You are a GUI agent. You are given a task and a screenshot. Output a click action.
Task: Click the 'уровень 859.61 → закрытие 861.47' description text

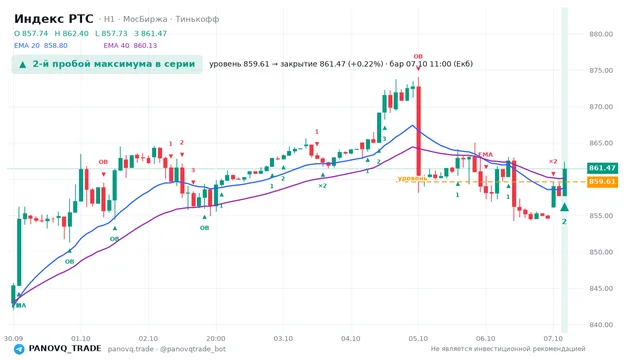(x=296, y=64)
